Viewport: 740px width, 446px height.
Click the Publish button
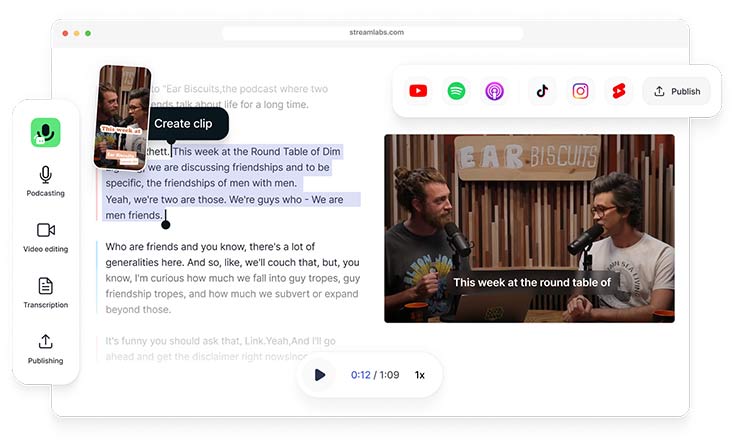677,91
